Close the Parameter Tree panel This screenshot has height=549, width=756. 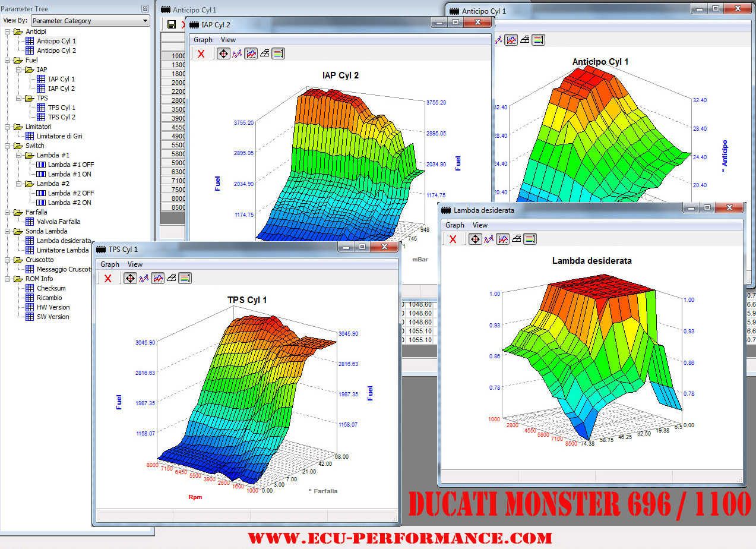point(145,9)
